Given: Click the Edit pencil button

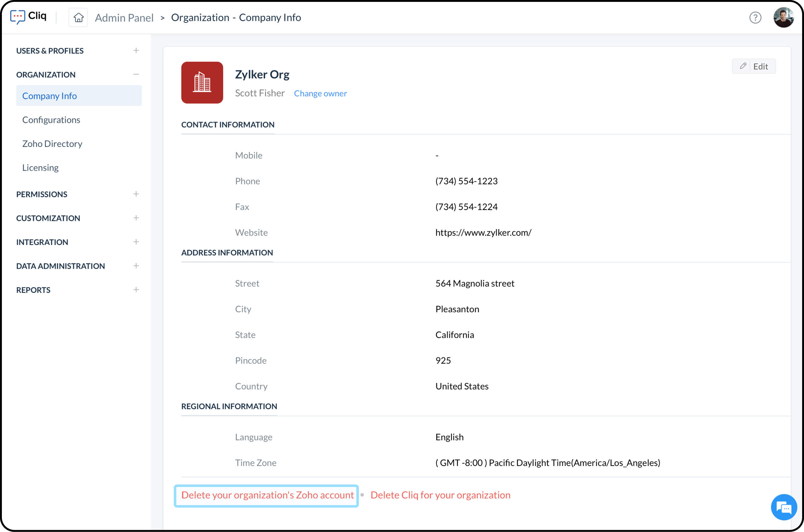Looking at the screenshot, I should [754, 66].
